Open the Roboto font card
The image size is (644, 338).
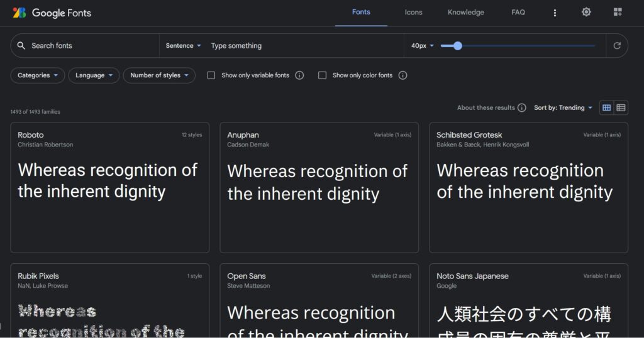click(109, 187)
